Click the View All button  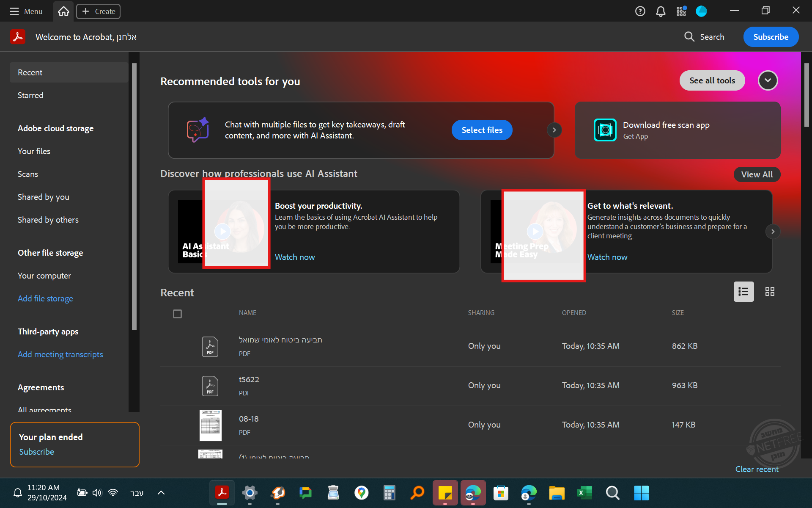click(x=757, y=174)
